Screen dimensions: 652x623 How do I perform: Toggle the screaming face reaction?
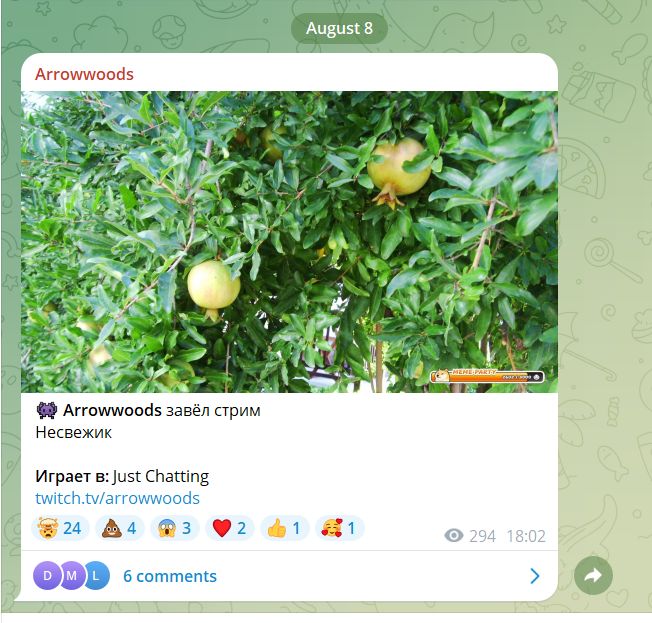pyautogui.click(x=175, y=528)
